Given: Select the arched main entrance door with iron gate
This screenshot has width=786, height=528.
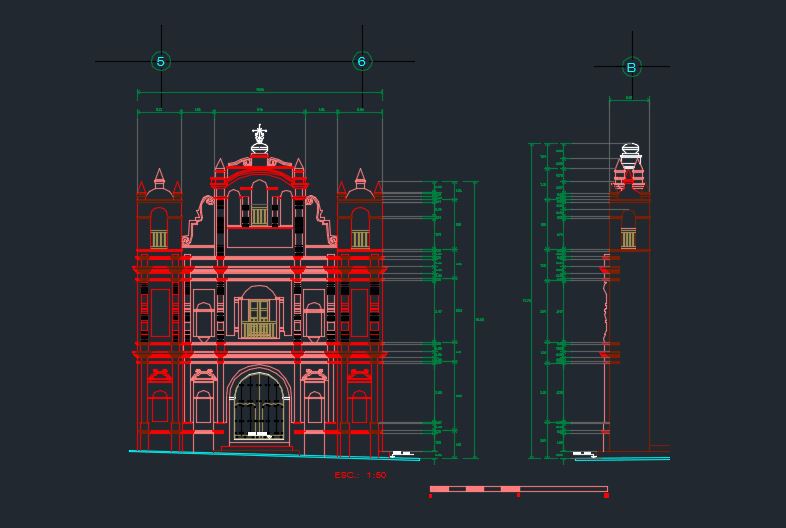Looking at the screenshot, I should pyautogui.click(x=259, y=406).
